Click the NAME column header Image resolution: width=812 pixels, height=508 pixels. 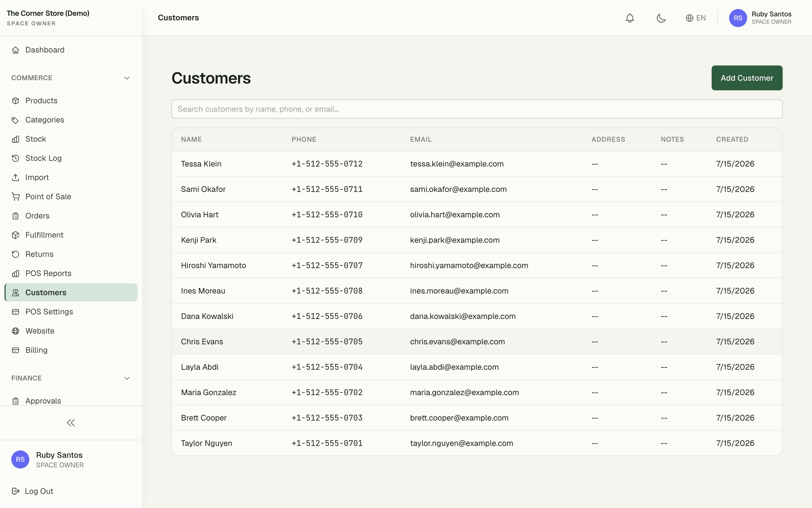[x=191, y=139]
